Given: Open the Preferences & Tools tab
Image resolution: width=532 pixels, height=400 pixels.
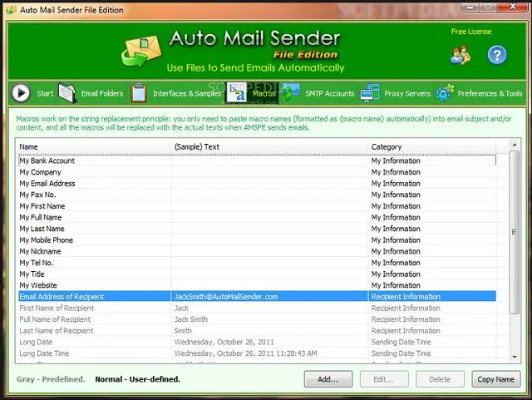Looking at the screenshot, I should (x=490, y=93).
